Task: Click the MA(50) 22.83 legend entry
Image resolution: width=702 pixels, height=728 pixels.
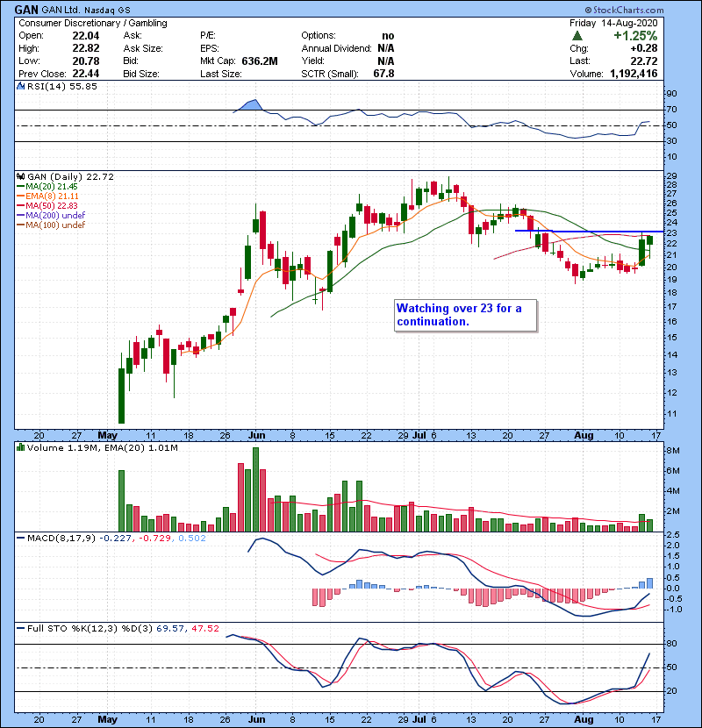Action: 47,205
